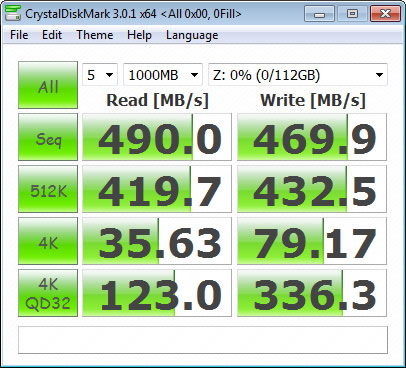Screen dimensions: 406x368
Task: Open the Edit menu
Action: pos(52,35)
